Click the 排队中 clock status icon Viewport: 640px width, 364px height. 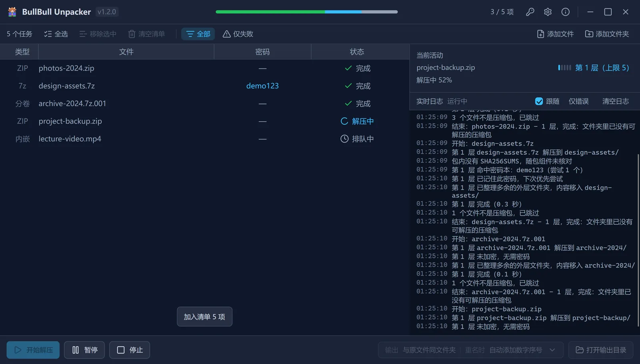click(344, 139)
